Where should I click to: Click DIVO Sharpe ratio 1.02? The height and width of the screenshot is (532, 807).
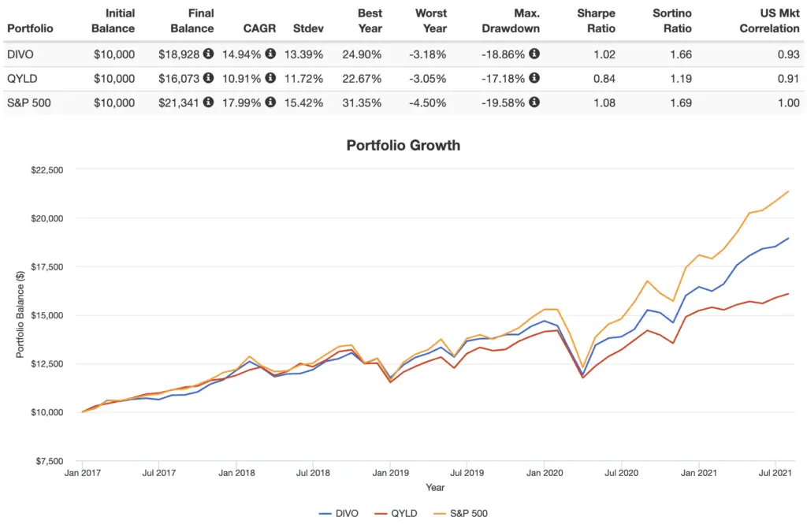(604, 54)
